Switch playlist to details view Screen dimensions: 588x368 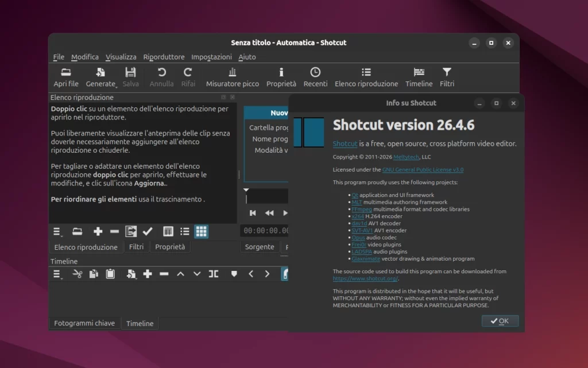point(168,232)
